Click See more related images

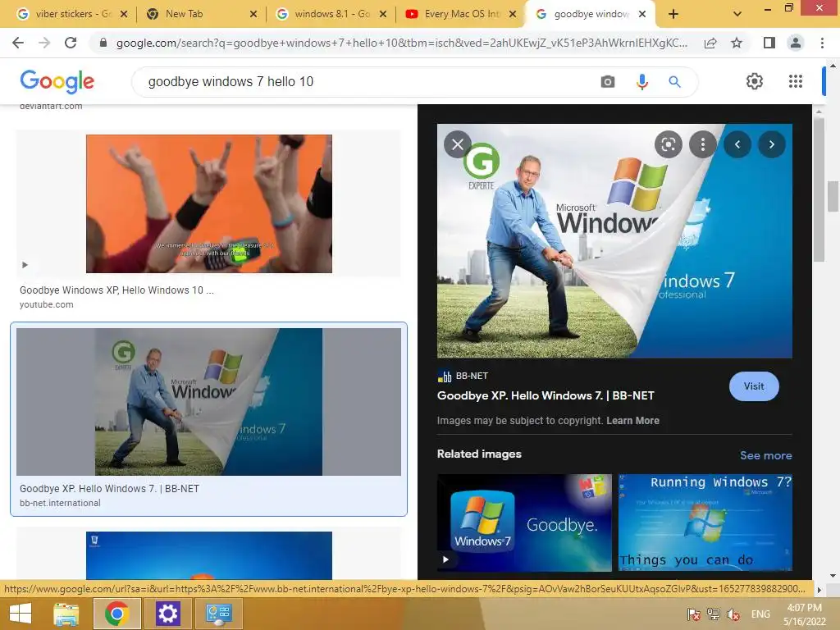coord(765,455)
